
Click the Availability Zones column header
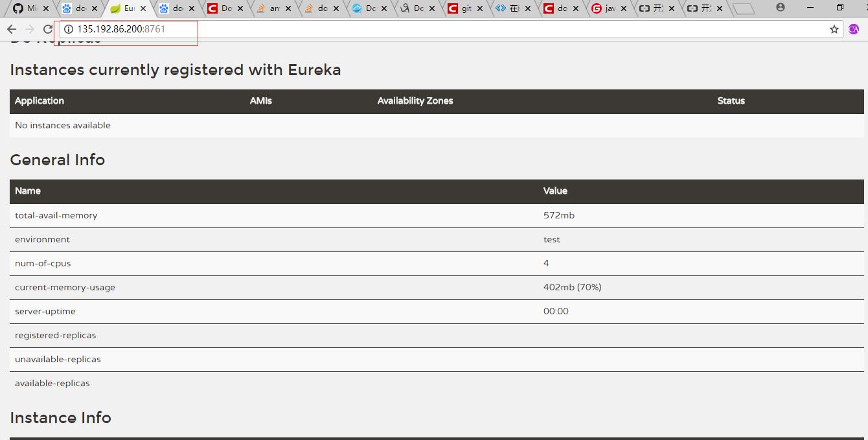[x=415, y=100]
